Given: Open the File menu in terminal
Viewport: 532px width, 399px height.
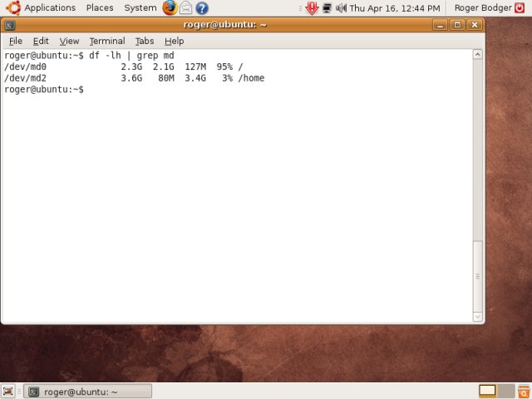Looking at the screenshot, I should (16, 41).
